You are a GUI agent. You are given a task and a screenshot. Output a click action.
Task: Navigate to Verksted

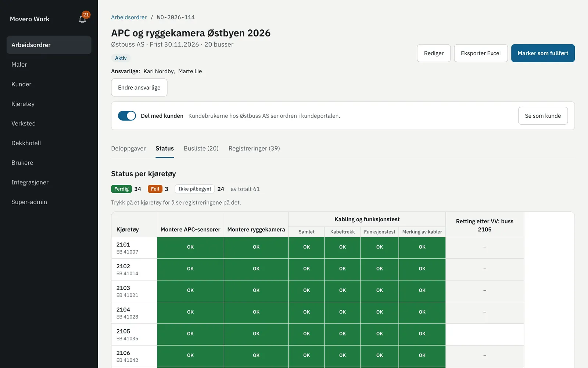coord(49,123)
